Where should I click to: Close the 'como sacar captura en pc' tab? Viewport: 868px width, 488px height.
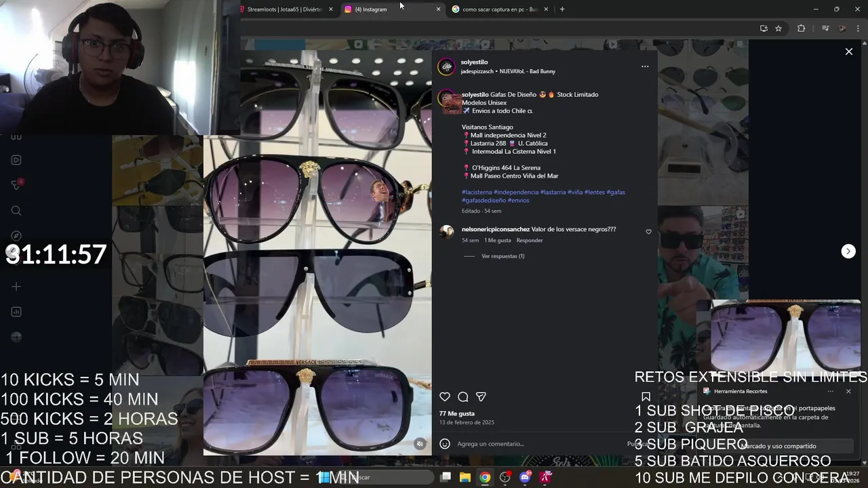pyautogui.click(x=546, y=9)
